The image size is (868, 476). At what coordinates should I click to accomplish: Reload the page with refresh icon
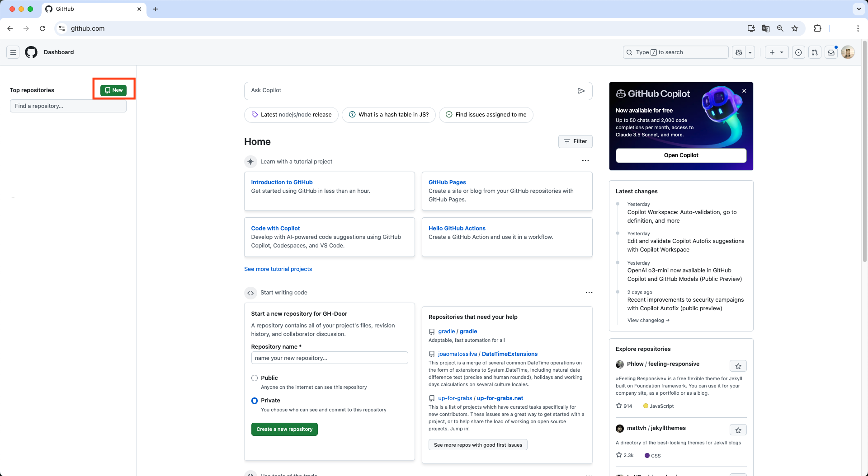tap(42, 28)
